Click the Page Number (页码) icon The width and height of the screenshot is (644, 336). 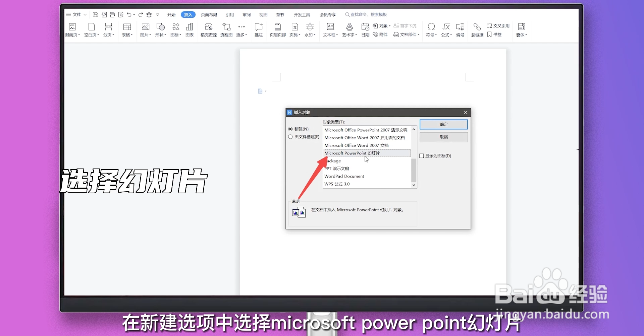pos(294,27)
